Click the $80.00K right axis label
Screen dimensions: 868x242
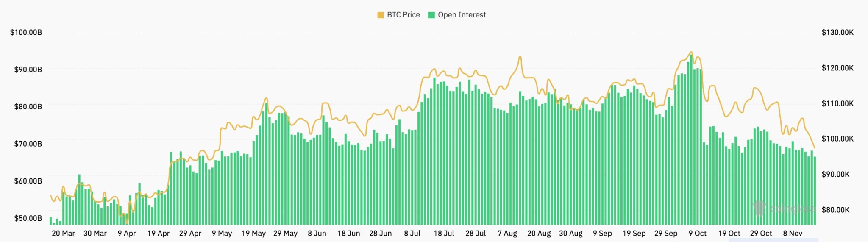835,210
